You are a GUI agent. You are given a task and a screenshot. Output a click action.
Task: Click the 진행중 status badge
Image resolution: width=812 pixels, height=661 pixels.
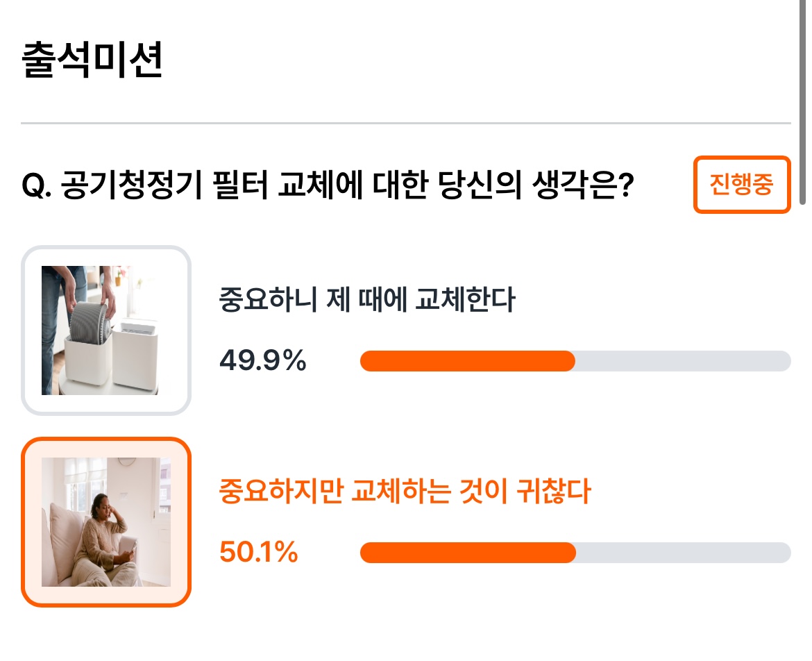742,185
